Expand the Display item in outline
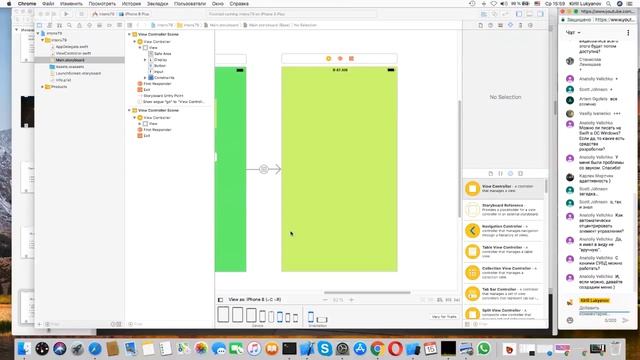The height and width of the screenshot is (360, 640). point(145,60)
